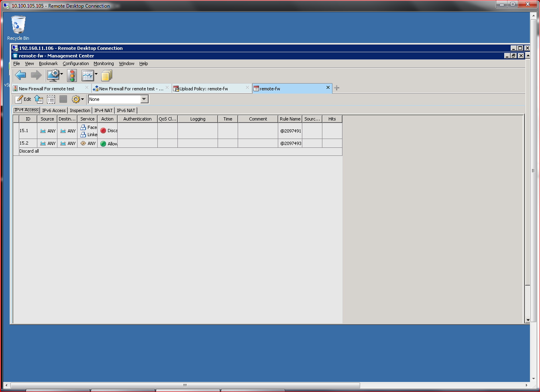Open the Window menu
The image size is (540, 392).
click(126, 63)
